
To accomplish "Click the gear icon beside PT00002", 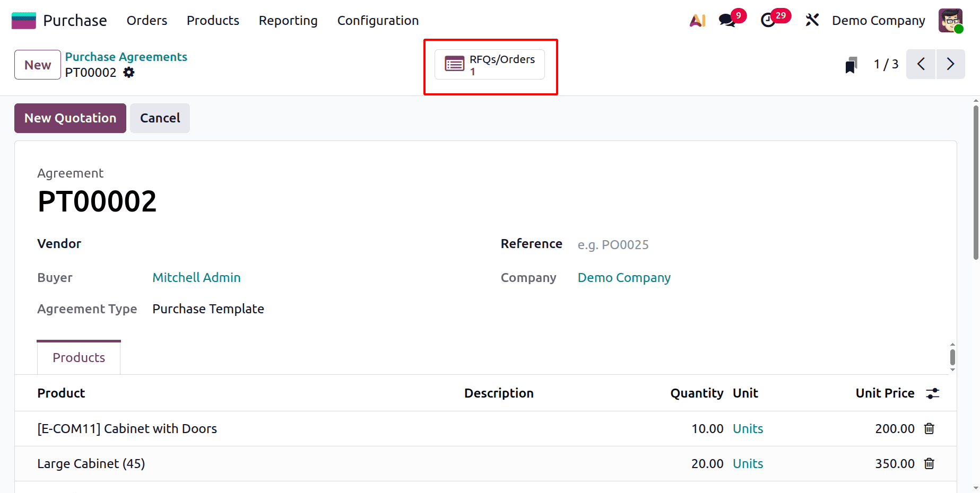I will tap(129, 73).
